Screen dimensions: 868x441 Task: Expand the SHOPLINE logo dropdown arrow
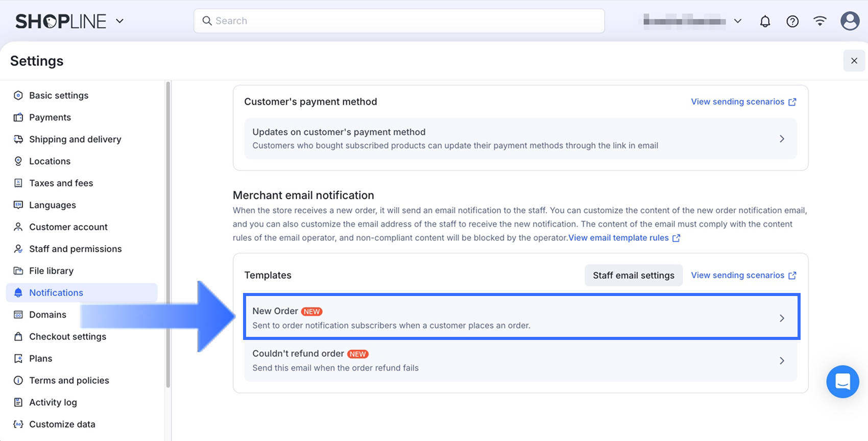click(x=120, y=21)
